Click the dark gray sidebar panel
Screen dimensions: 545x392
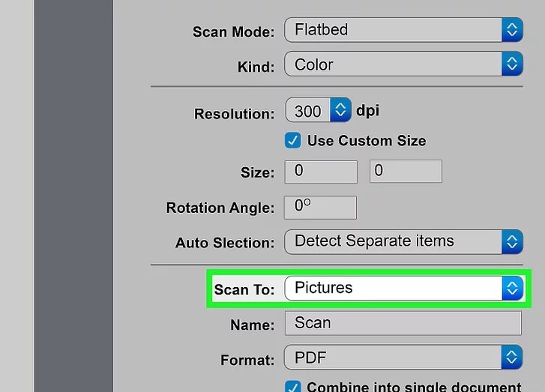click(x=73, y=195)
